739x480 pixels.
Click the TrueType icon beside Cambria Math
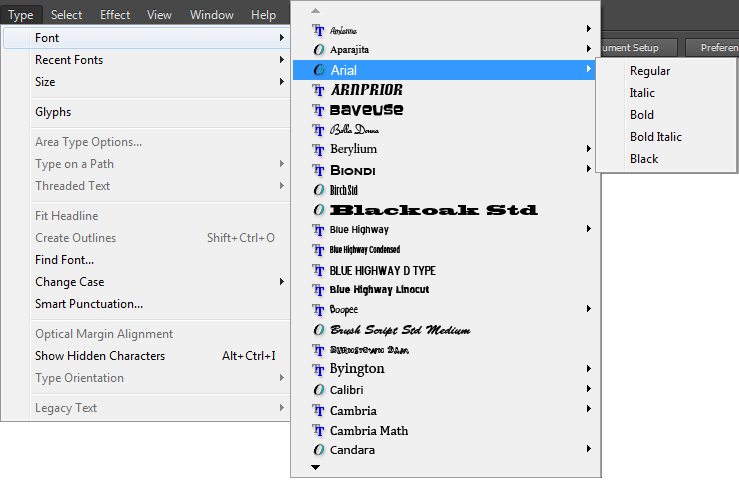[x=319, y=430]
